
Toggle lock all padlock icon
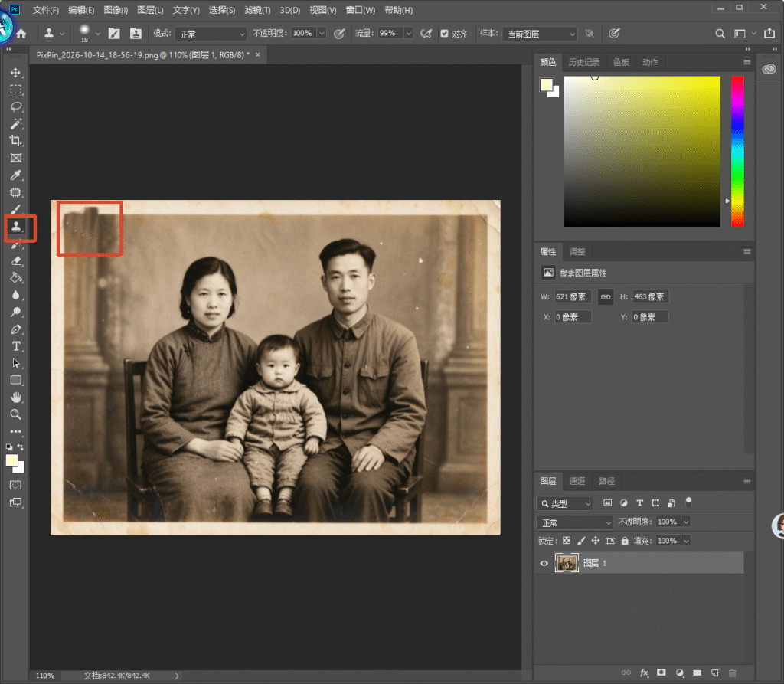click(x=625, y=541)
